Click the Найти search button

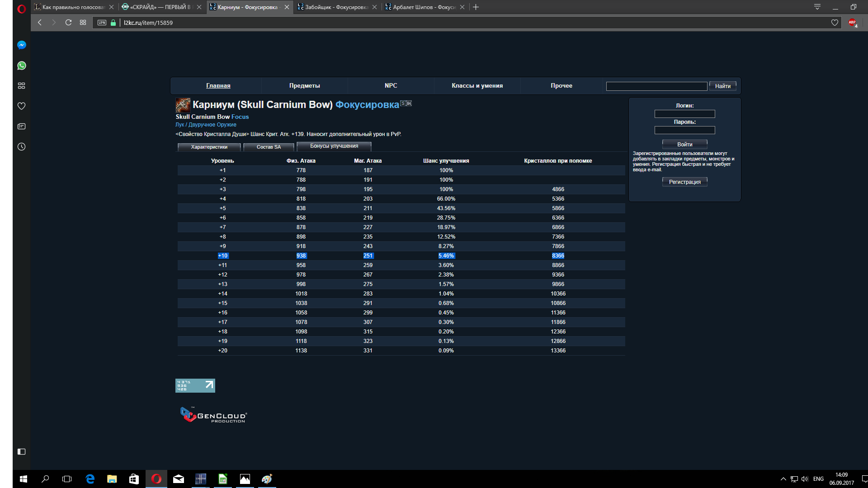coord(722,86)
